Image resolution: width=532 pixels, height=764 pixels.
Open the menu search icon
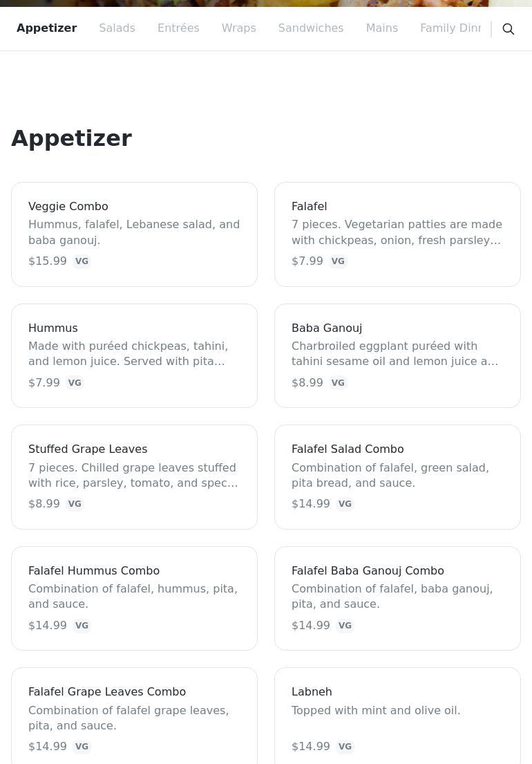point(509,29)
